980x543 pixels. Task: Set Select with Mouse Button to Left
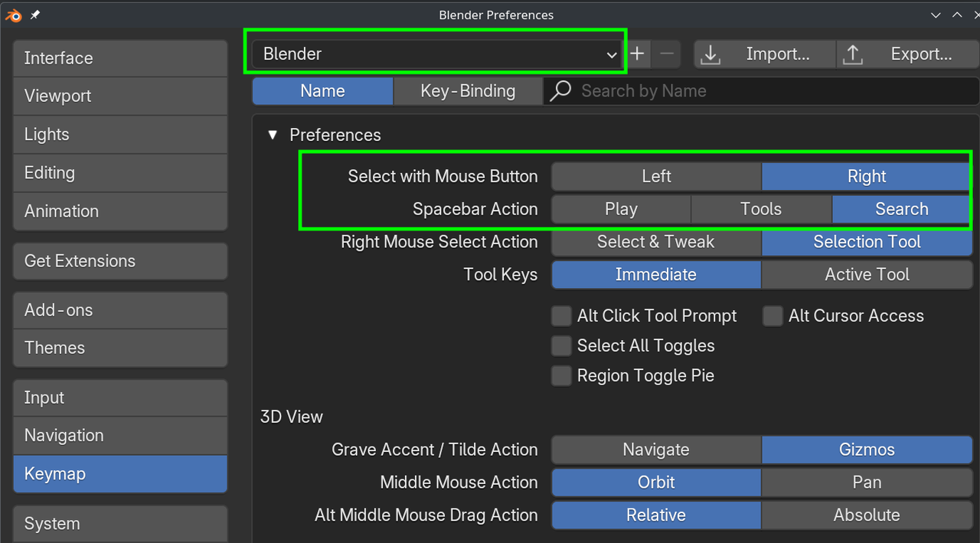tap(656, 176)
